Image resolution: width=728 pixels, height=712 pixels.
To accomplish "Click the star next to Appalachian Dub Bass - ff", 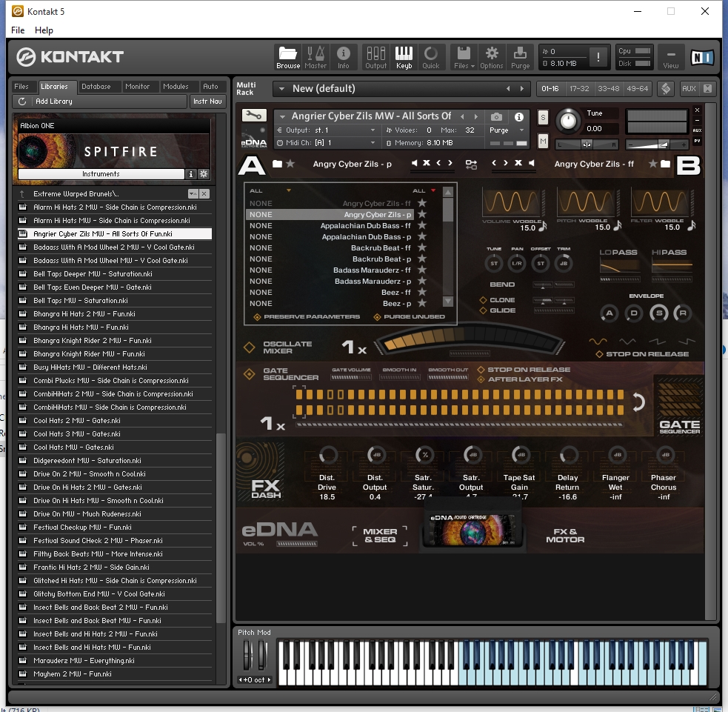I will point(421,225).
